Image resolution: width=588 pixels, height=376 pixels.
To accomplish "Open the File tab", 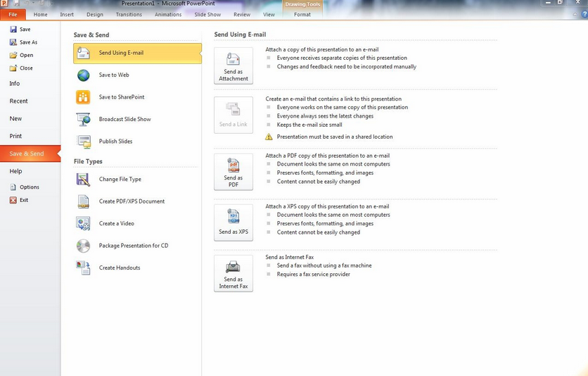I will point(13,15).
